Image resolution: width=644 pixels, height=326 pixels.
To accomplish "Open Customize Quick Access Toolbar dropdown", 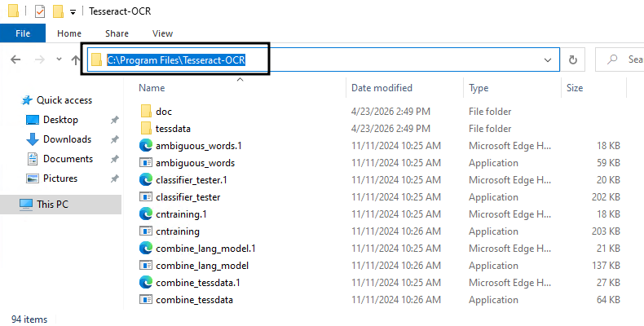I will 73,12.
